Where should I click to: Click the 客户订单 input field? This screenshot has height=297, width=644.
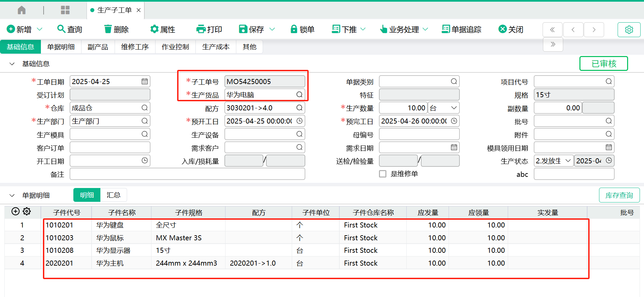(x=110, y=147)
